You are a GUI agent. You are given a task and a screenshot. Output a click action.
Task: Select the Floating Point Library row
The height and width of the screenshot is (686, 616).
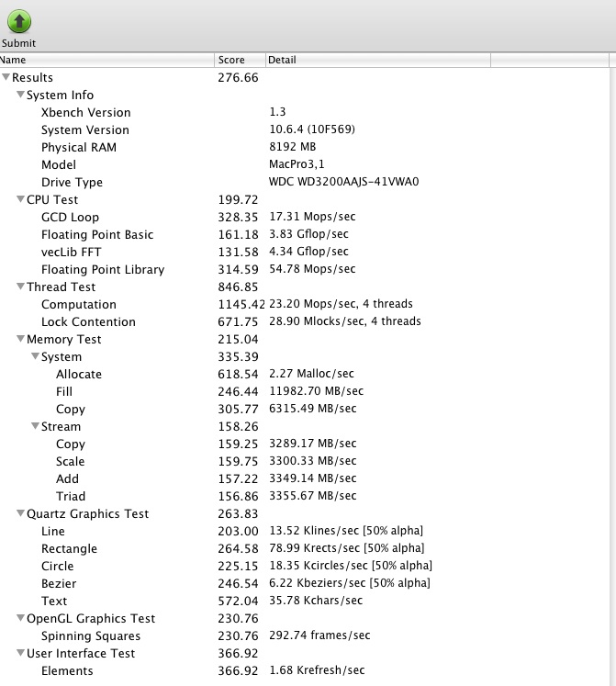pos(305,269)
